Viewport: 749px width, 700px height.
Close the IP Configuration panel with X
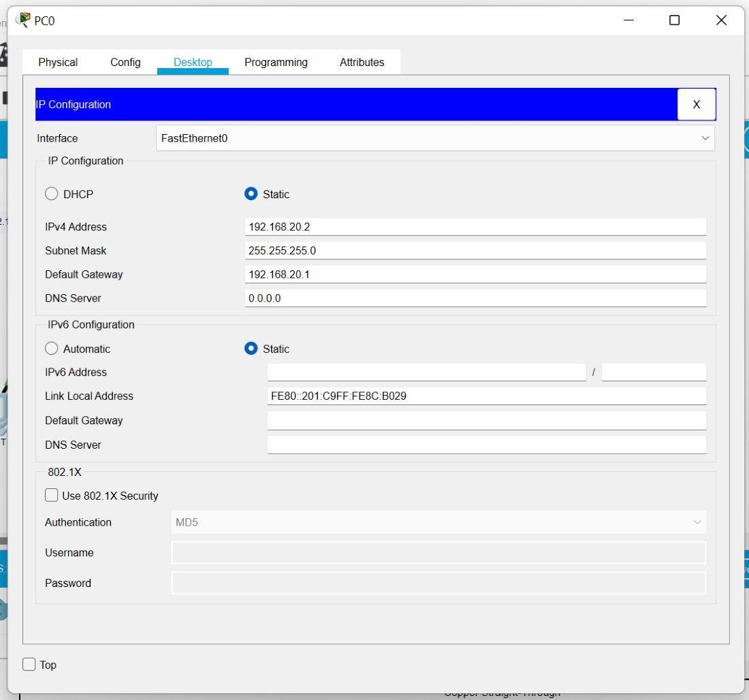[x=696, y=104]
